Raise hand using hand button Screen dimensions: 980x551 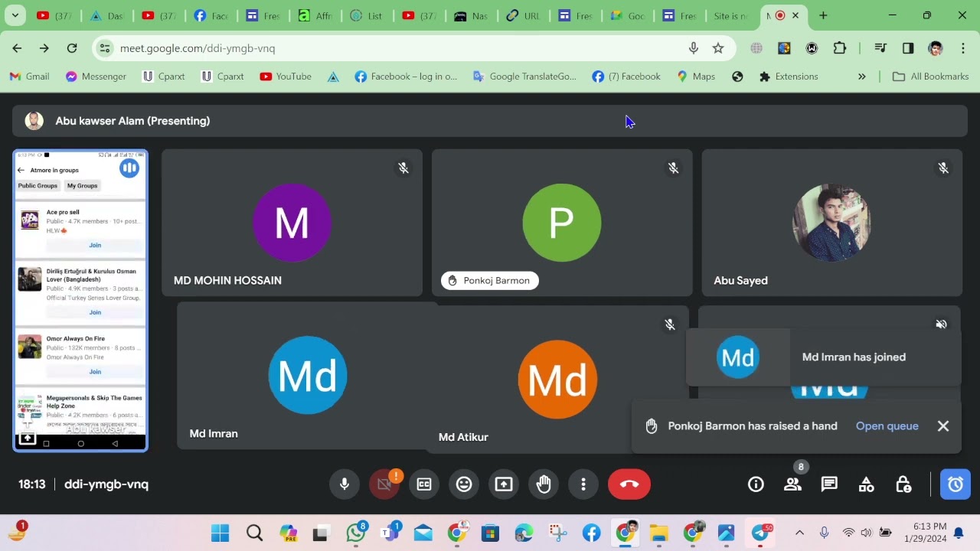[544, 484]
